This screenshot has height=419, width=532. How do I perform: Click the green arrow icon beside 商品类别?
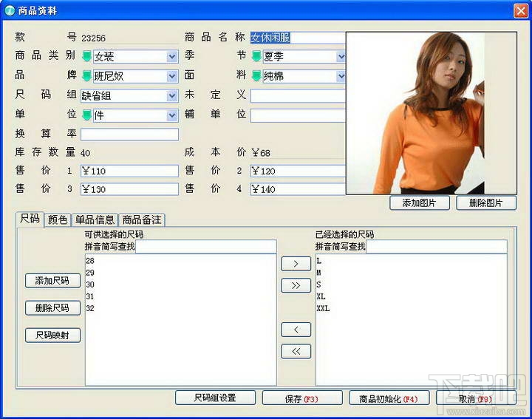87,56
